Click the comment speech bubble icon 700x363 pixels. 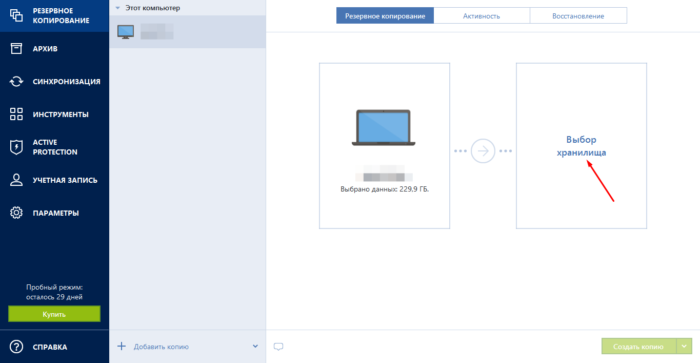278,346
